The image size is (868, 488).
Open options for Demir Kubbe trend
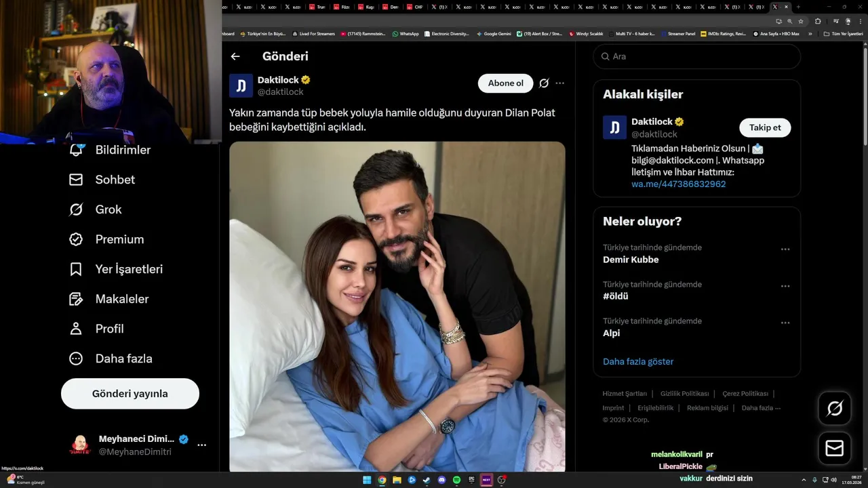pyautogui.click(x=785, y=249)
